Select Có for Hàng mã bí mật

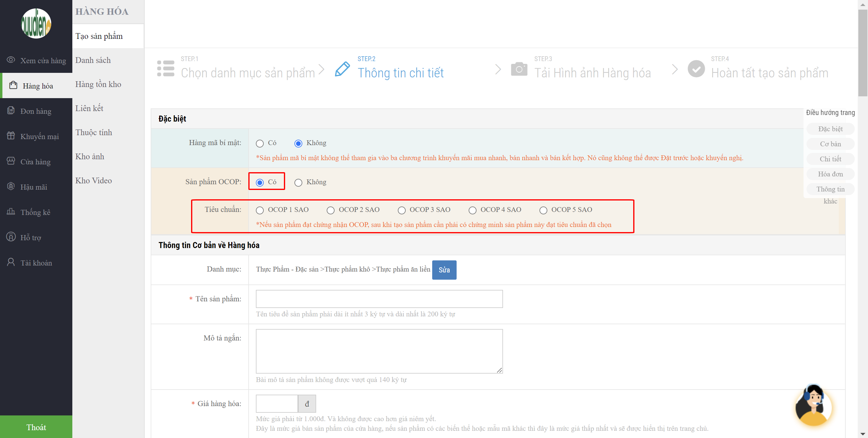coord(259,143)
